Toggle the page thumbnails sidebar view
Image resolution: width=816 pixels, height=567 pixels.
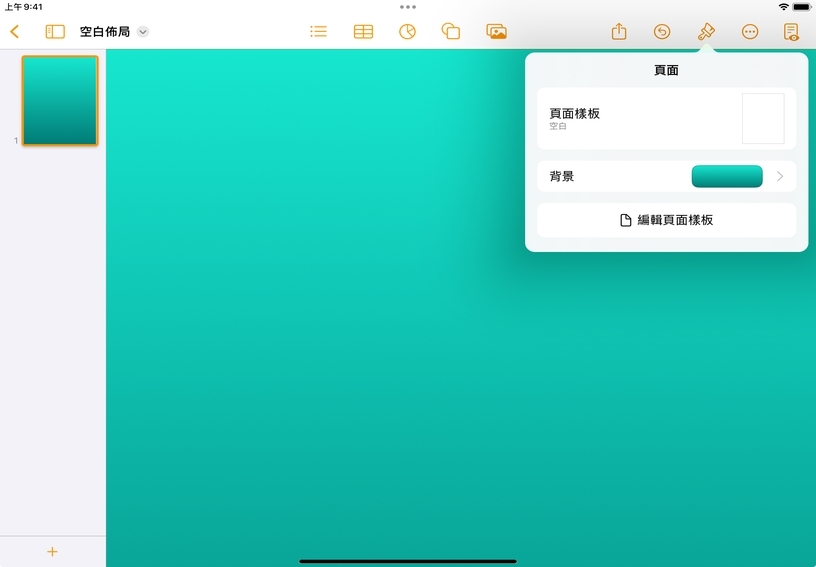click(55, 32)
